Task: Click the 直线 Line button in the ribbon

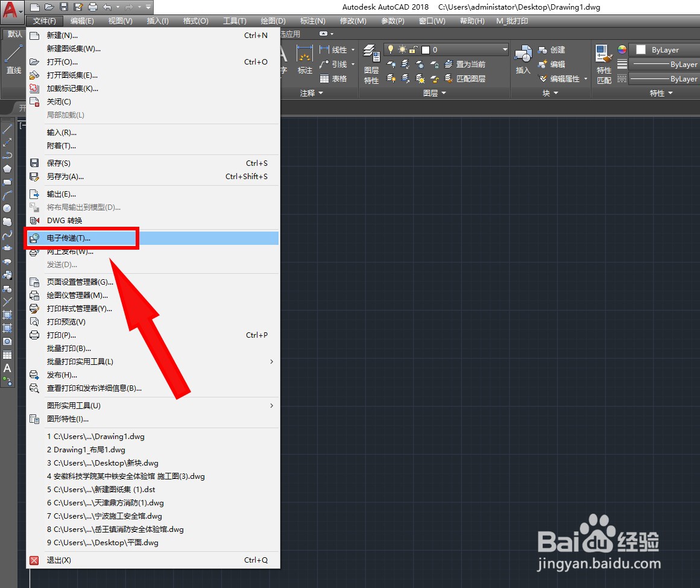Action: coord(13,59)
